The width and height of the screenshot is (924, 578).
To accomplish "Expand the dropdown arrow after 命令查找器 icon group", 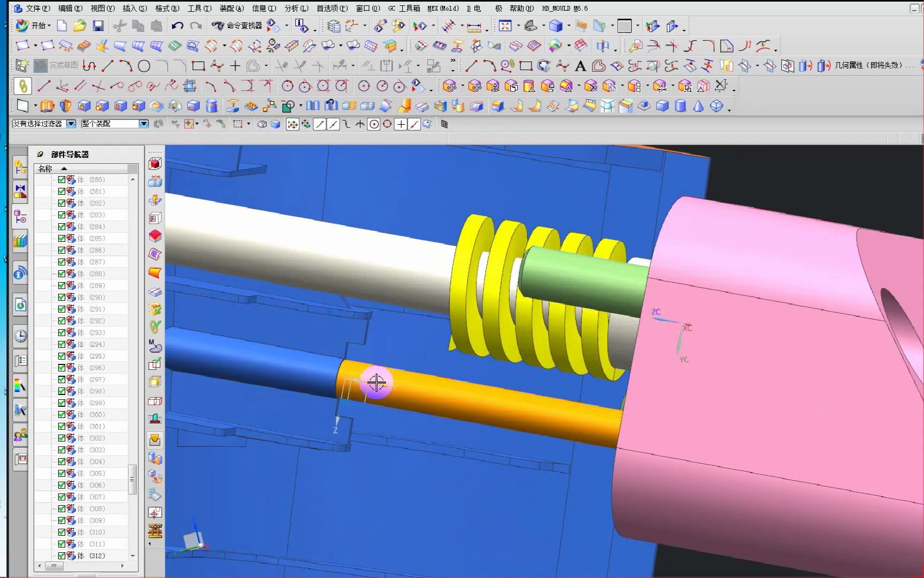I will 287,26.
